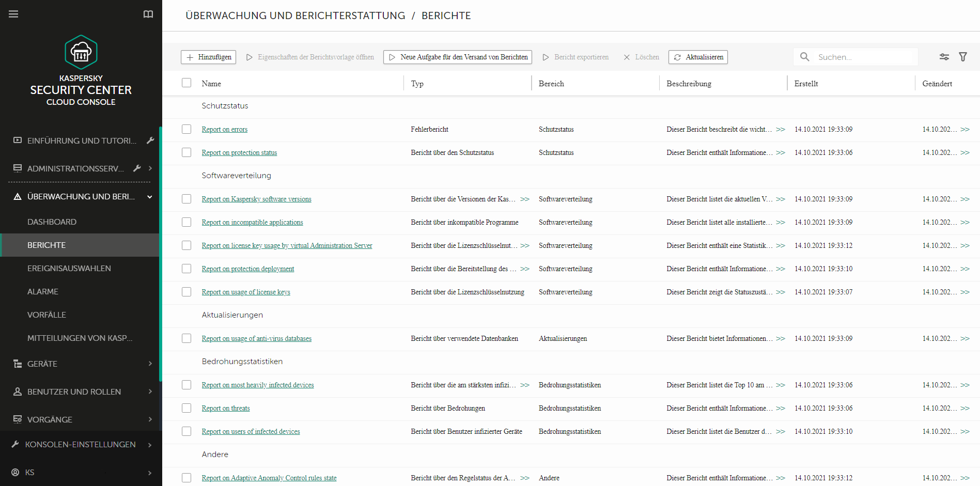
Task: Open the filter funnel icon
Action: click(963, 57)
